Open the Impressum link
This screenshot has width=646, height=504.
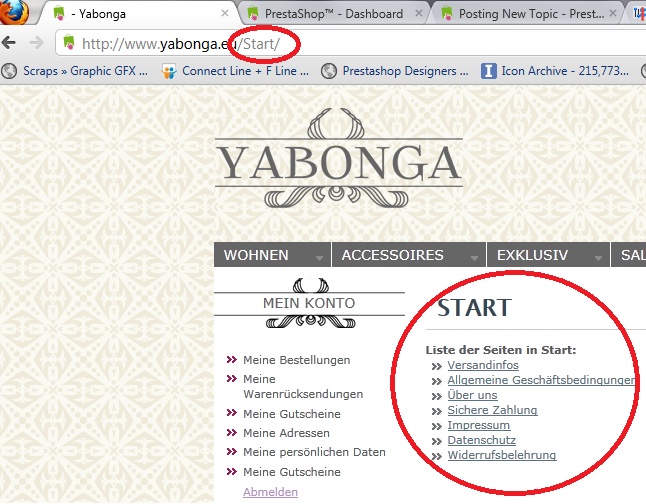point(479,425)
